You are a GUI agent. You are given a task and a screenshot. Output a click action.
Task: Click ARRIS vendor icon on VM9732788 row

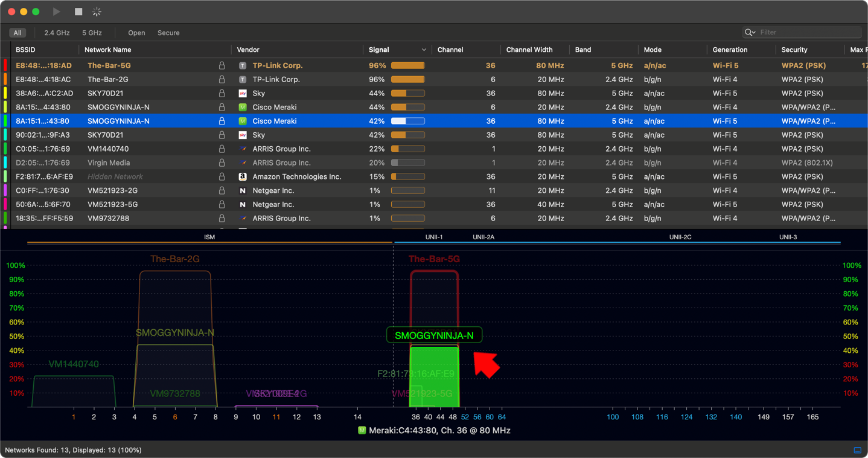point(243,218)
